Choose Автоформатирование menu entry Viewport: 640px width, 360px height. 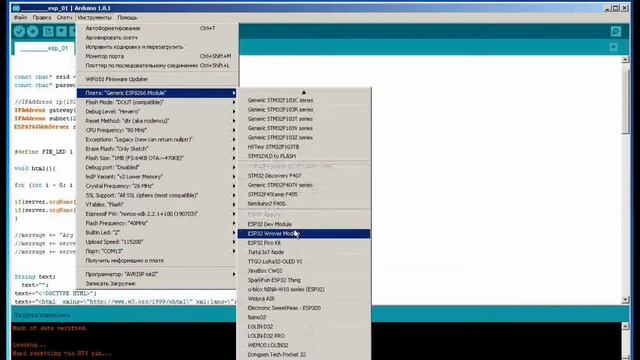click(x=157, y=28)
